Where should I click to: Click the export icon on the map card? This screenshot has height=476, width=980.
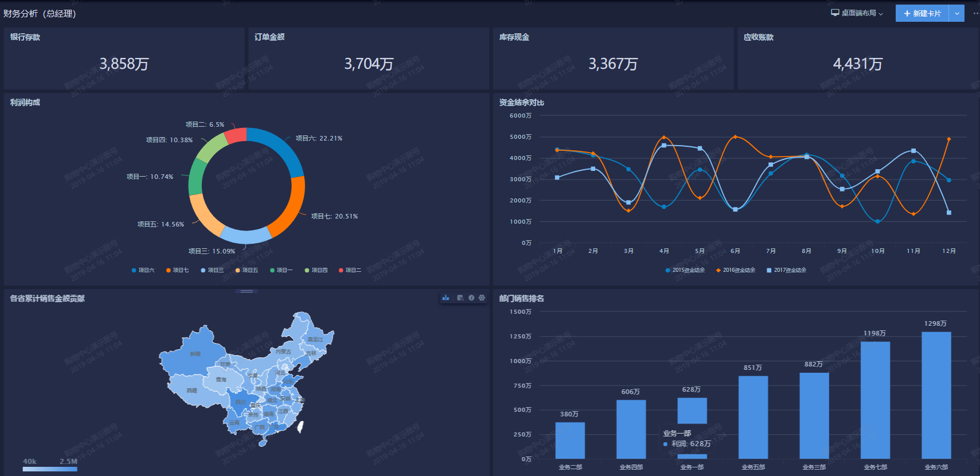446,298
